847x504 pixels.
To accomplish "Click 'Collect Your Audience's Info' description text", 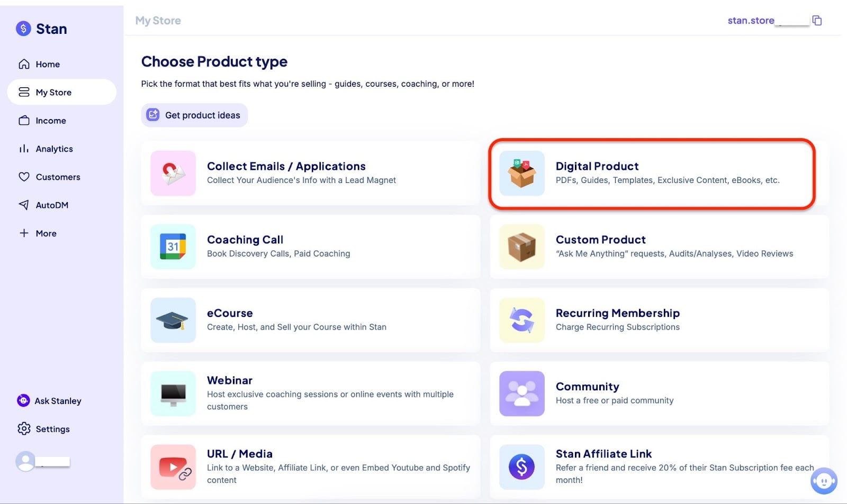I will tap(301, 180).
